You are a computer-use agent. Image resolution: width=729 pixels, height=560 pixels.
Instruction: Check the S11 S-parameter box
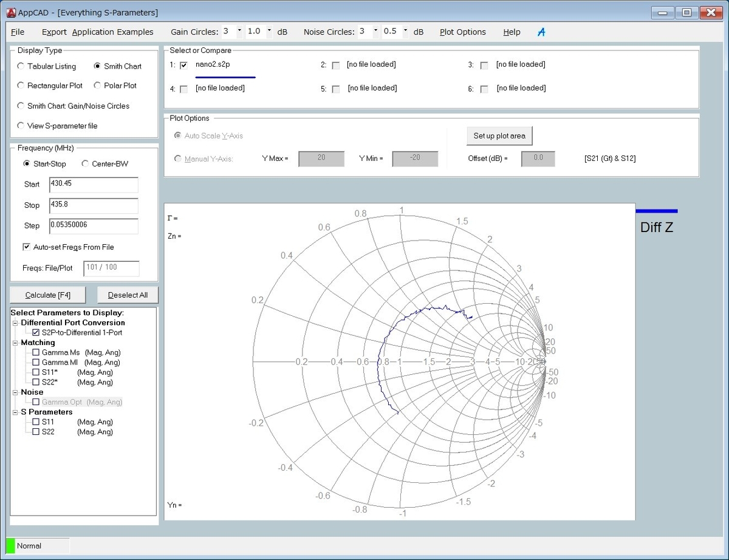click(36, 422)
